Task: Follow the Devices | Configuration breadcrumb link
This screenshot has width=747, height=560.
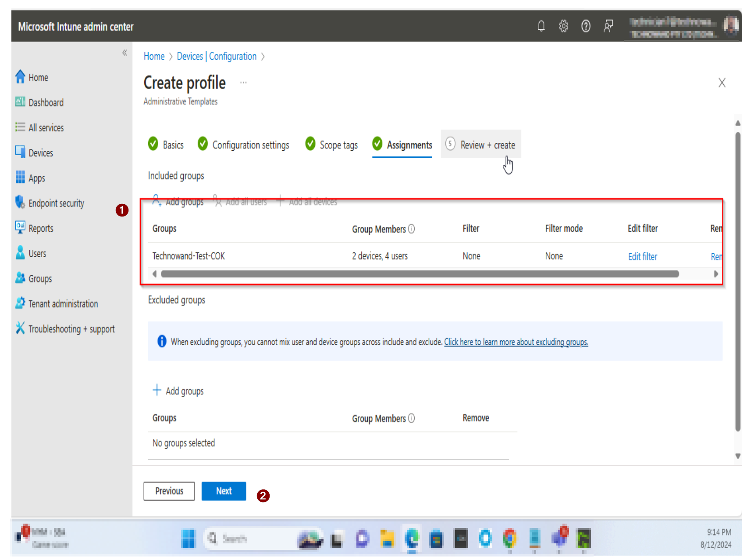Action: (217, 56)
